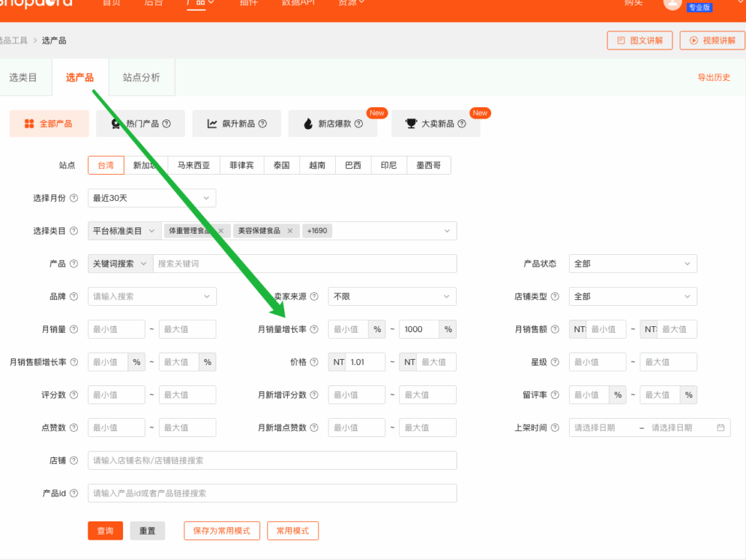The image size is (746, 560).
Task: Click the 保存为常用模式 button
Action: (221, 531)
